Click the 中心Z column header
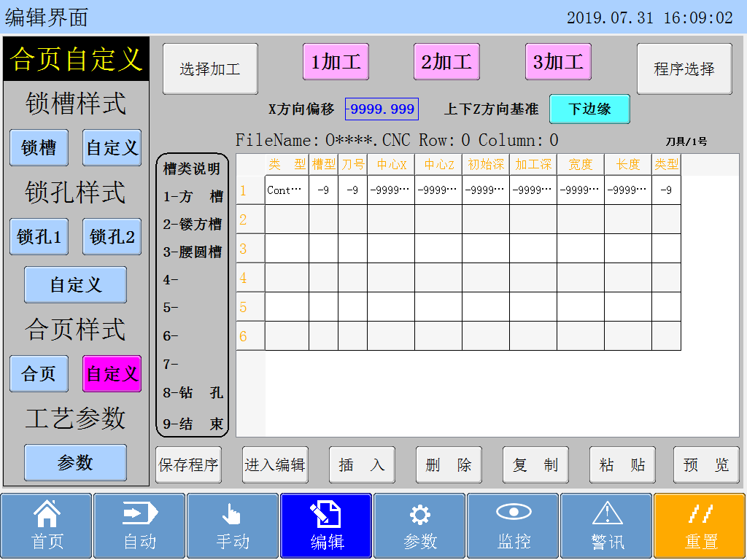 point(438,165)
